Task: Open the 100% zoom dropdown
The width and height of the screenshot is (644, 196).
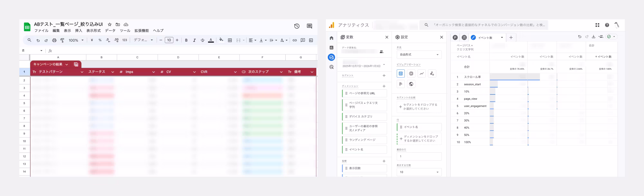Action: coord(76,40)
